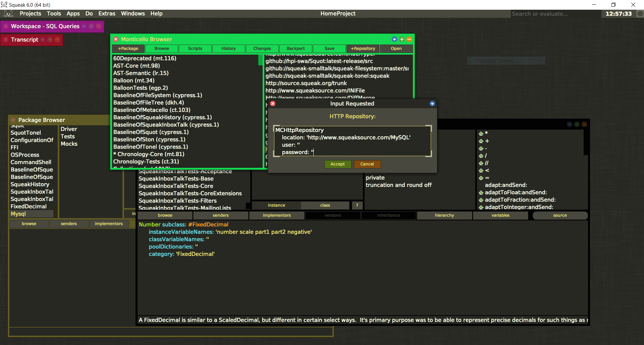
Task: Select the class side toggle
Action: 325,205
